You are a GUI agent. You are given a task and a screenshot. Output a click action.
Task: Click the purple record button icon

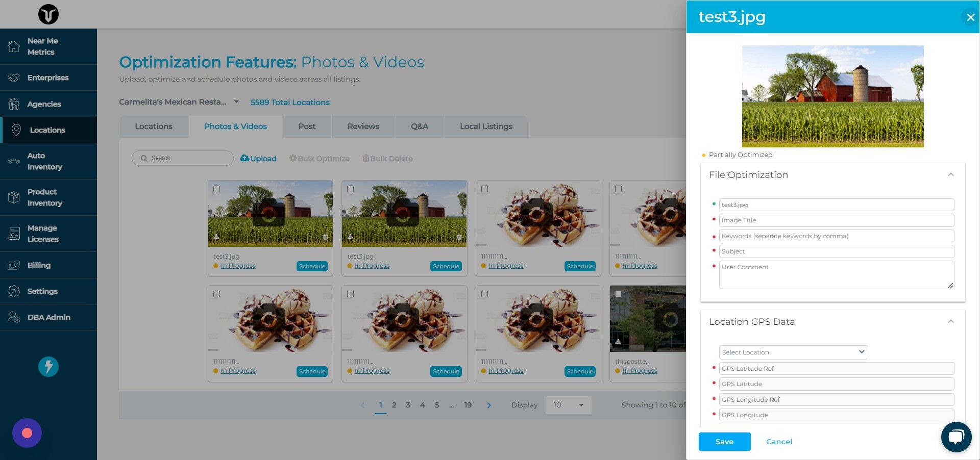click(27, 433)
